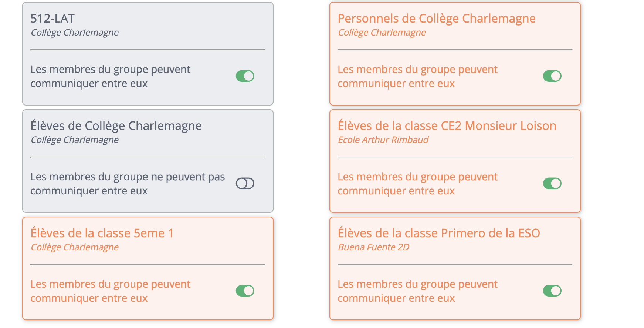Disable communication for Primero de la ESO group
644x328 pixels.
(x=552, y=291)
